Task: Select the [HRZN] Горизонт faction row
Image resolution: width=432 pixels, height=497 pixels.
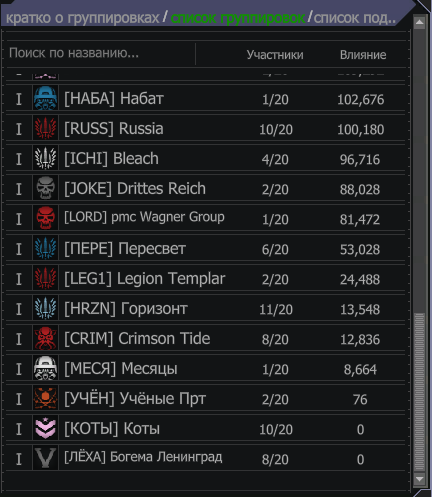Action: click(x=205, y=309)
